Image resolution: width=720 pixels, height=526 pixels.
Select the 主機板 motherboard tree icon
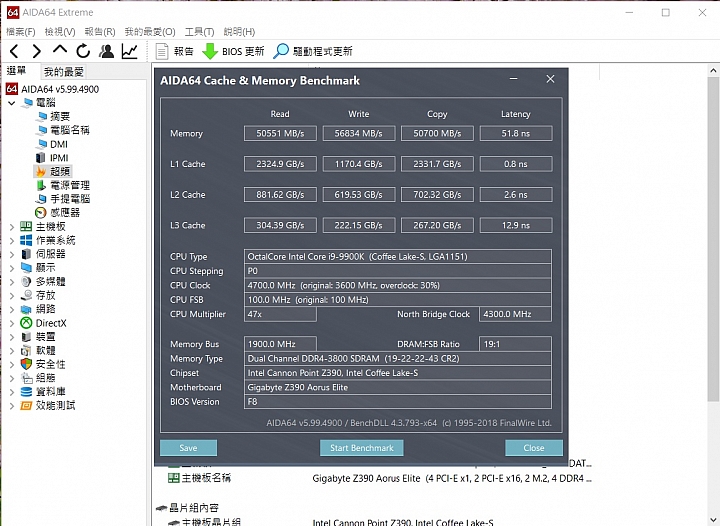click(x=26, y=226)
